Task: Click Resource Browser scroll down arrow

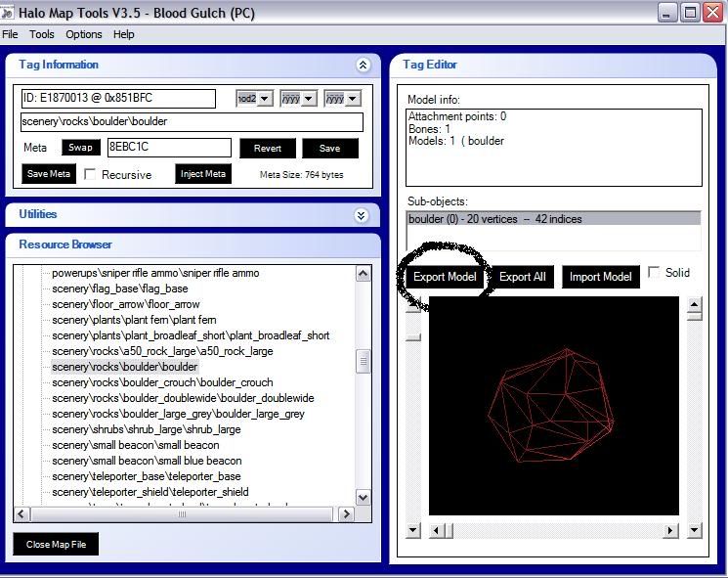Action: coord(364,498)
